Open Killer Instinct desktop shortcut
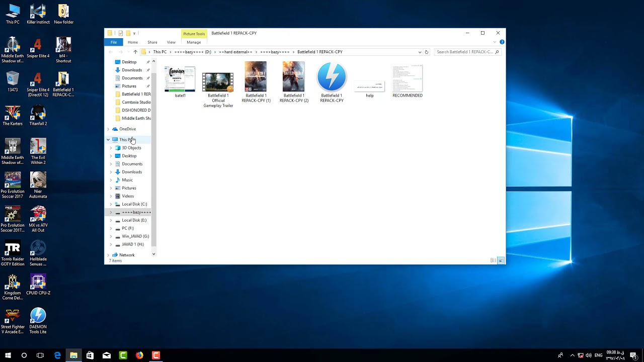Image resolution: width=644 pixels, height=362 pixels. pyautogui.click(x=38, y=14)
